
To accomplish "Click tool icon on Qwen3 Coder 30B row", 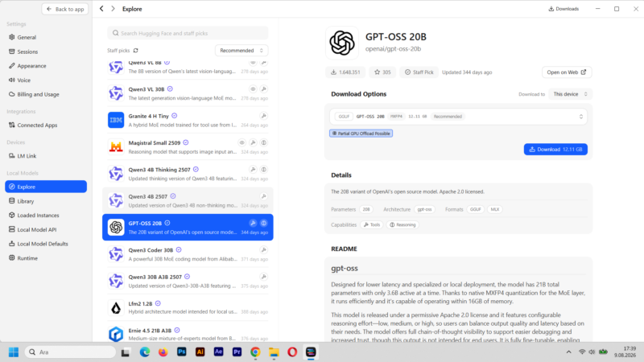I will tap(264, 250).
